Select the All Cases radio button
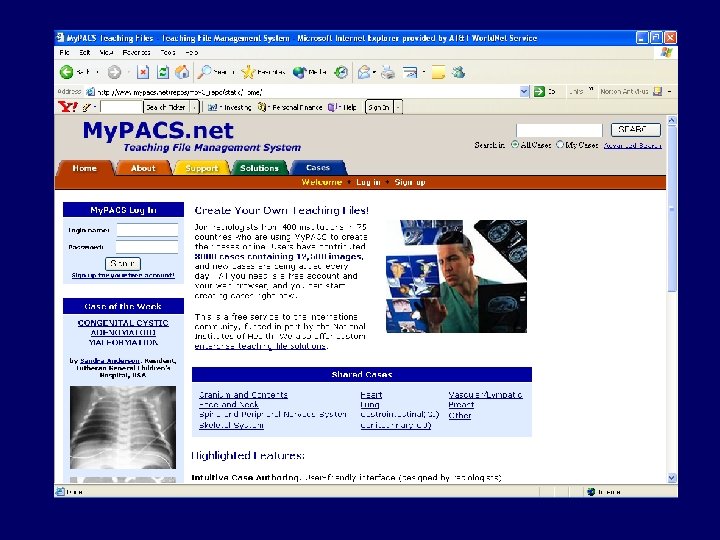This screenshot has width=720, height=540. click(x=515, y=145)
